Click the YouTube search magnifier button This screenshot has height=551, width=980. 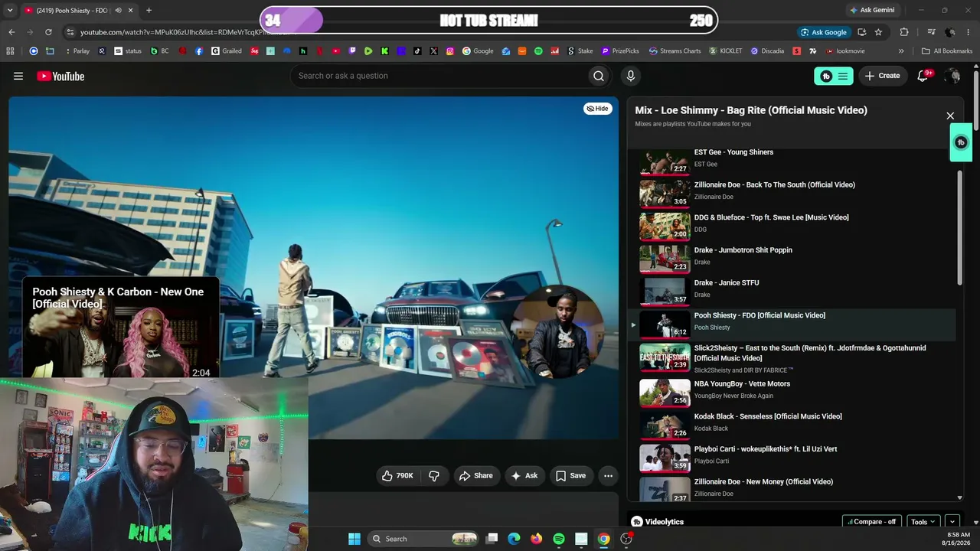599,76
